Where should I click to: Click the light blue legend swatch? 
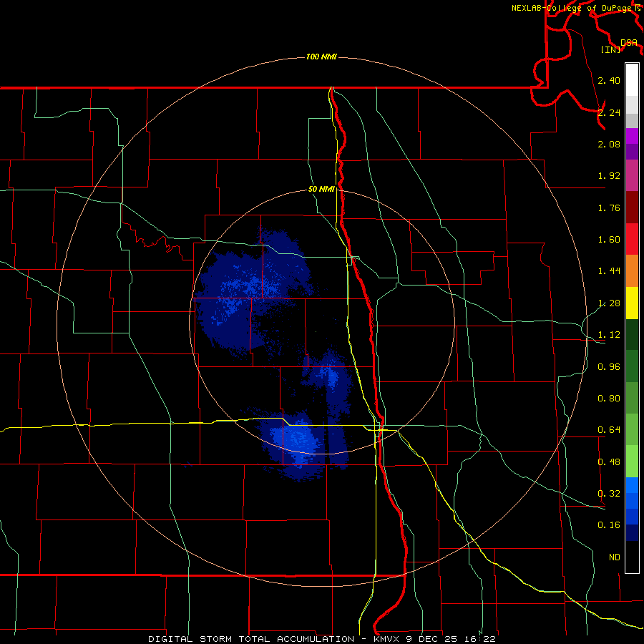[632, 485]
